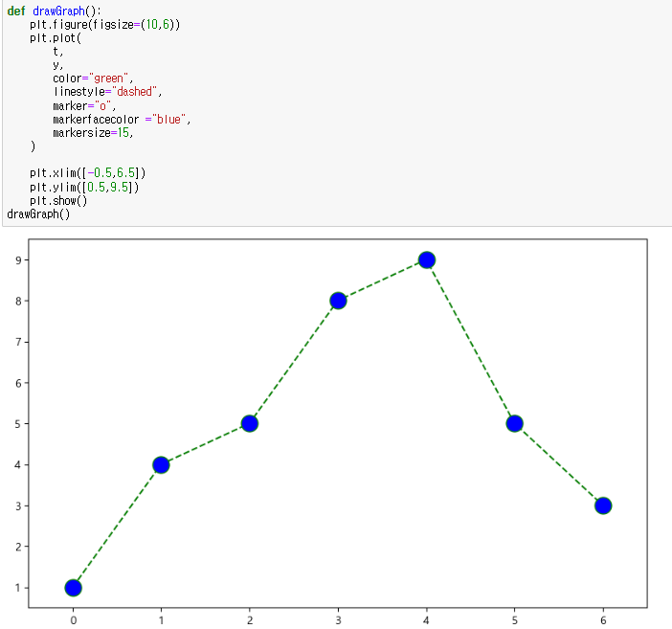Click the 'def drawGraph():' code line
672x629 pixels.
point(55,11)
